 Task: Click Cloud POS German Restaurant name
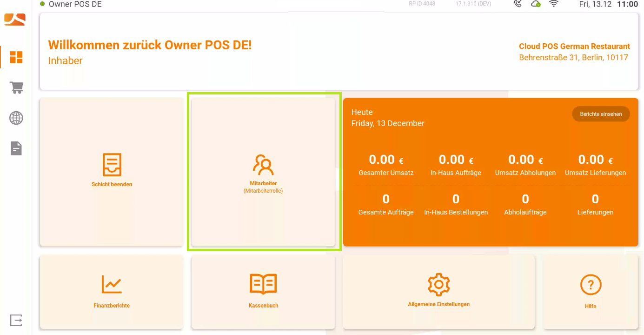[575, 47]
